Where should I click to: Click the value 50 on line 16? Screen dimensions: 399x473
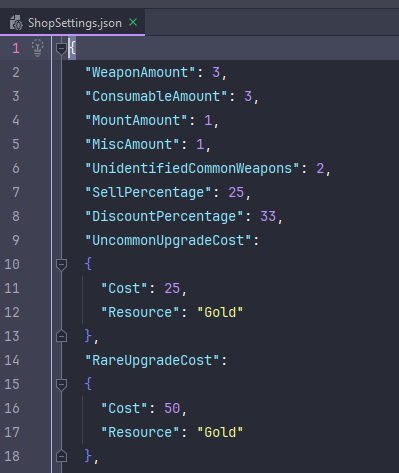click(x=172, y=408)
